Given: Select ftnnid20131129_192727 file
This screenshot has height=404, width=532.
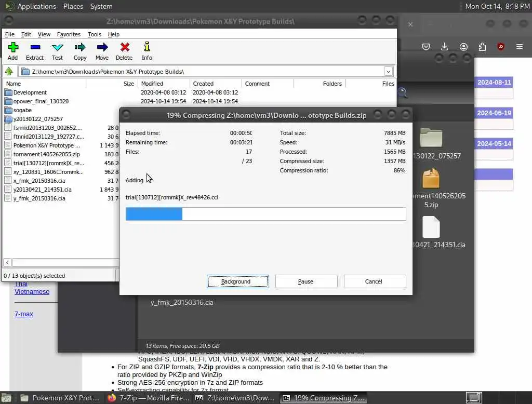Looking at the screenshot, I should pyautogui.click(x=48, y=137).
